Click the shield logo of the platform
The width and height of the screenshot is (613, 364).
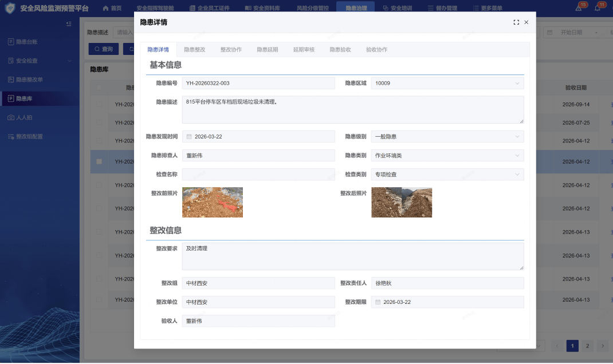coord(10,8)
